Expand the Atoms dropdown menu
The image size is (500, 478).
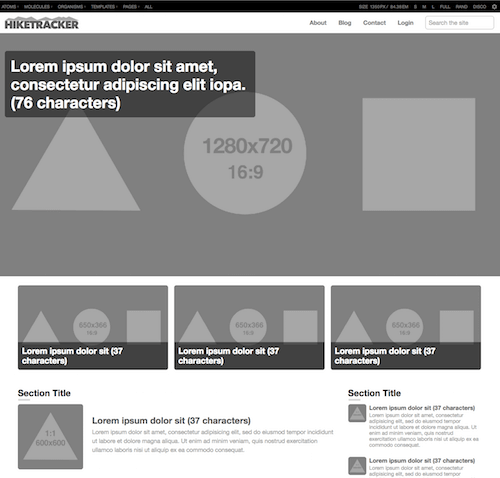pos(10,7)
